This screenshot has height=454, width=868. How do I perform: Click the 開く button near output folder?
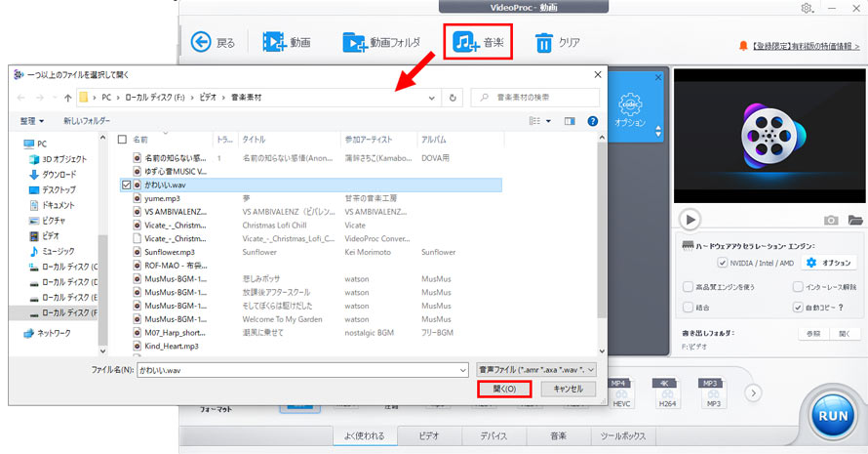click(x=845, y=333)
